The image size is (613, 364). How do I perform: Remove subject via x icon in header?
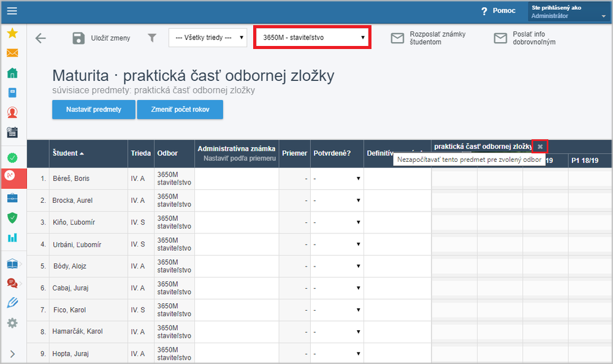(540, 146)
